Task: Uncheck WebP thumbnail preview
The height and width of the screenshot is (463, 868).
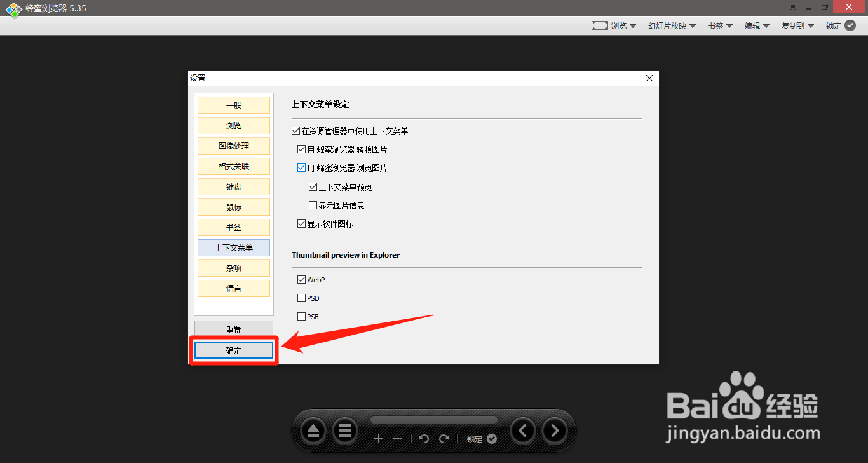Action: click(x=301, y=280)
